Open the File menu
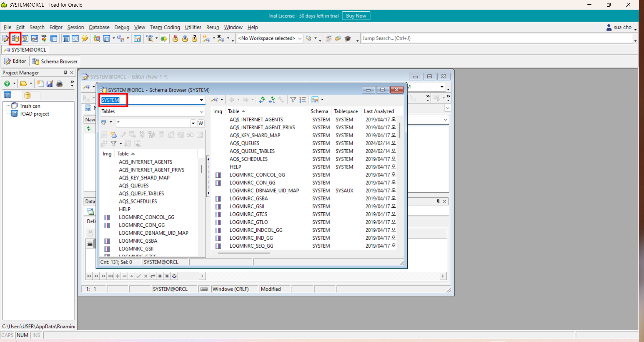 [x=7, y=27]
